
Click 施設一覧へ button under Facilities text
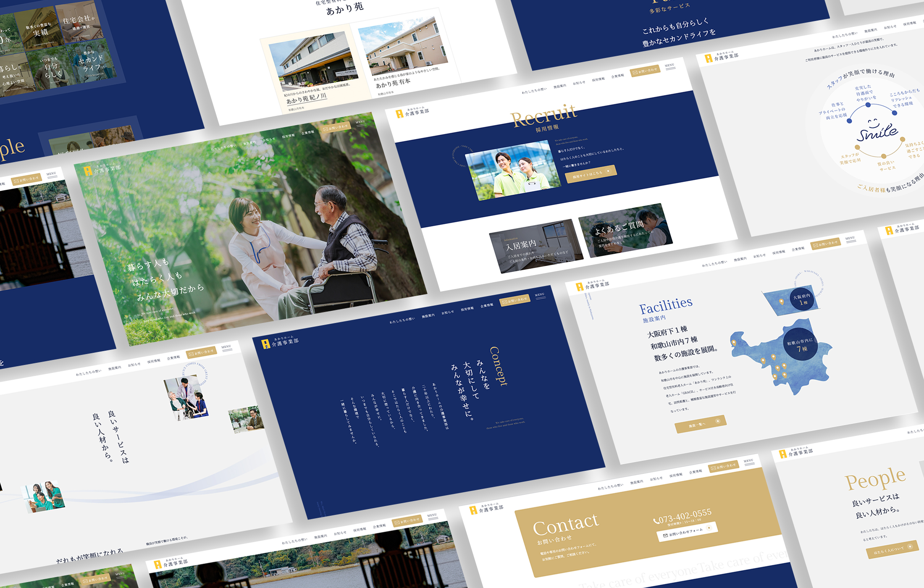(x=700, y=424)
